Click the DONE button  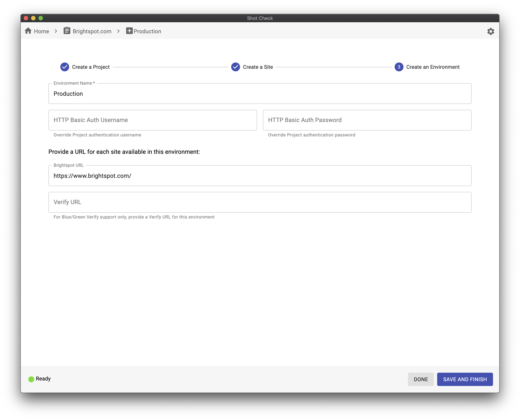[x=421, y=379]
